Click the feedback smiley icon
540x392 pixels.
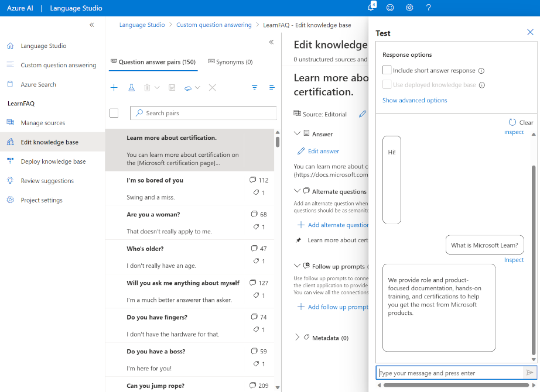[x=390, y=8]
